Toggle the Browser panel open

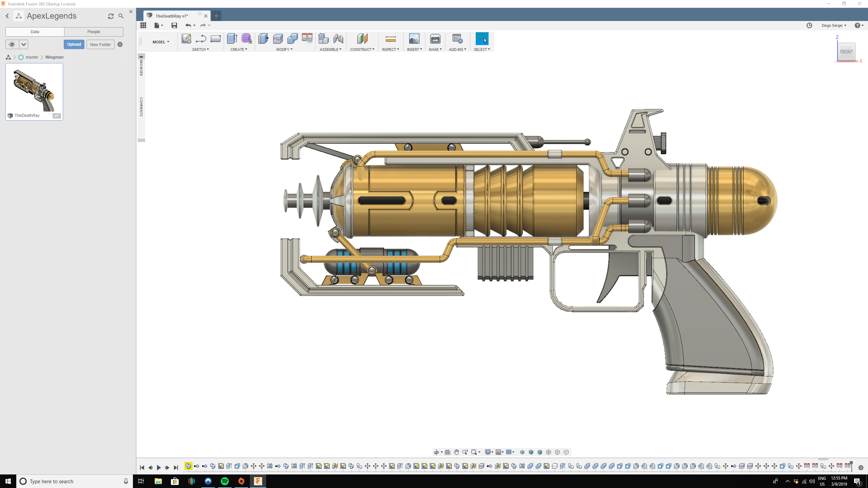tap(141, 68)
